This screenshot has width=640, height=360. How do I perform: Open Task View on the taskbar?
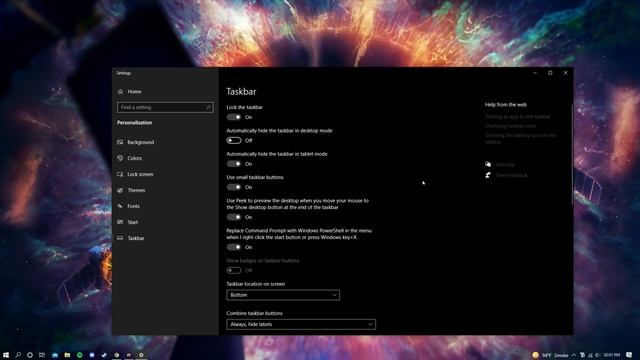(x=42, y=355)
